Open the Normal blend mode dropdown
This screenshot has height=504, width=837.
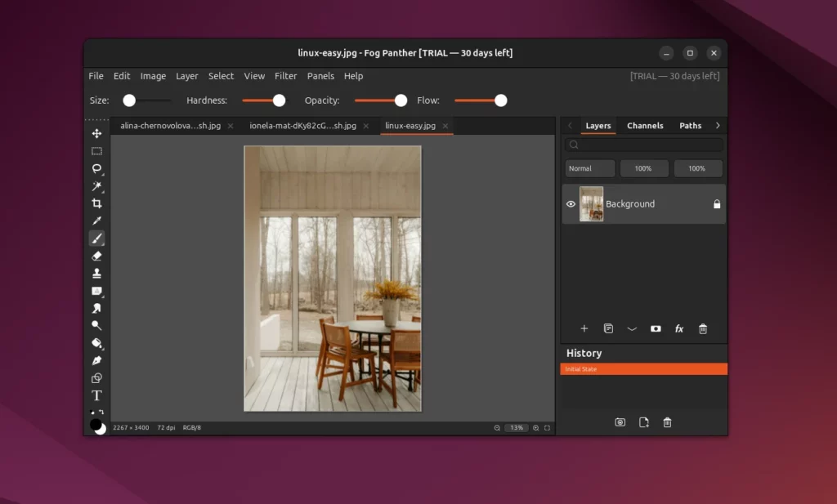[x=589, y=168]
